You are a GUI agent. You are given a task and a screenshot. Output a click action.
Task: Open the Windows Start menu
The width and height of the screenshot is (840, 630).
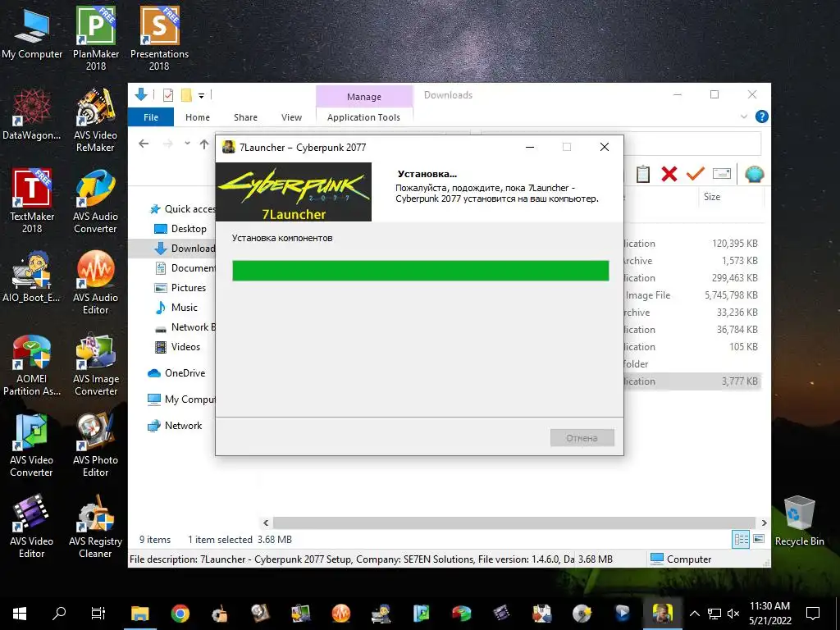pyautogui.click(x=20, y=614)
